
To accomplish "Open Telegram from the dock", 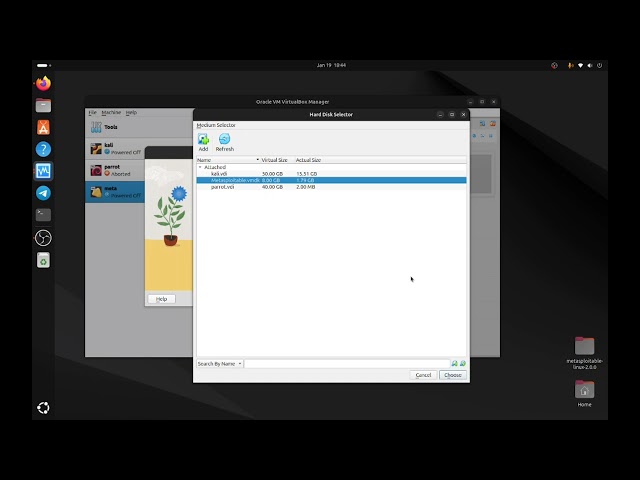I will tap(43, 193).
